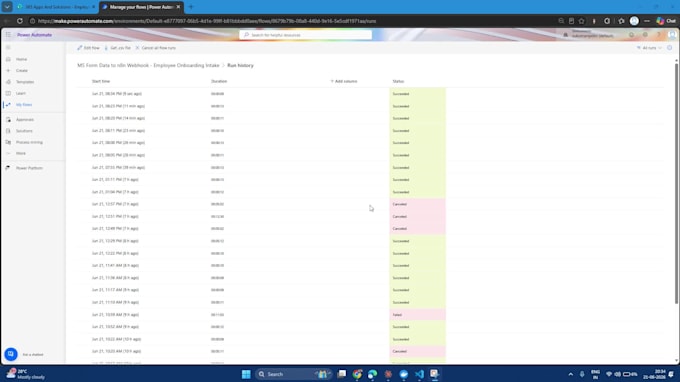Click the Failed status cell
Viewport: 680px width, 382px height.
[x=417, y=315]
